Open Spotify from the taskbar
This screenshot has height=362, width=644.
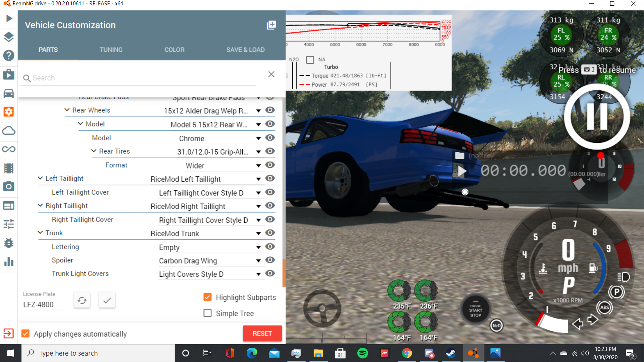(363, 353)
